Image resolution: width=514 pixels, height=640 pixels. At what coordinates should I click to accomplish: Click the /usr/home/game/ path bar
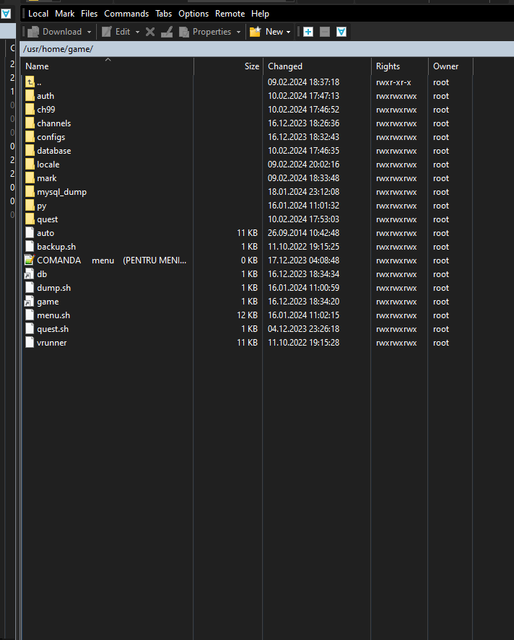(x=267, y=49)
